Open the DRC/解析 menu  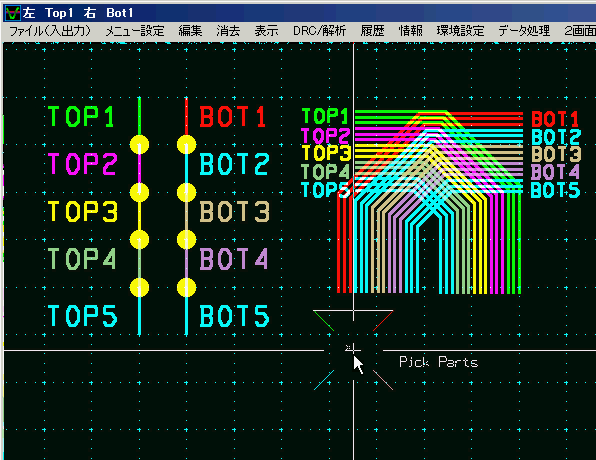[x=319, y=31]
